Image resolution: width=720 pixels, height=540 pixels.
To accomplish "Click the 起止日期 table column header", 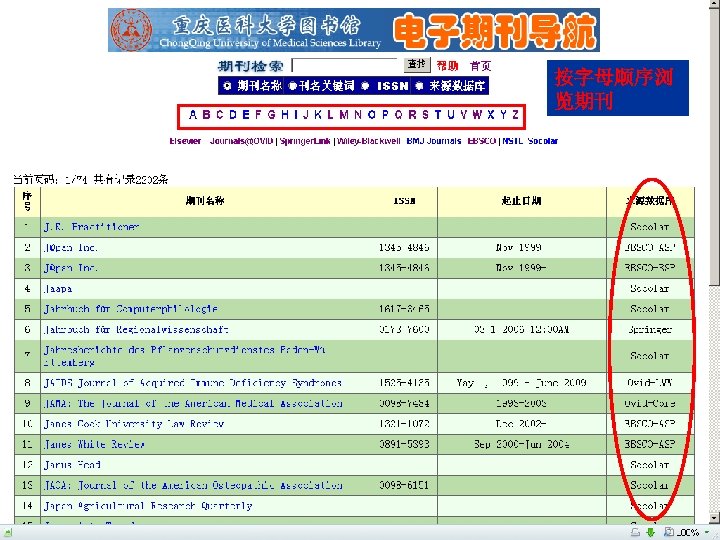I will [x=521, y=201].
